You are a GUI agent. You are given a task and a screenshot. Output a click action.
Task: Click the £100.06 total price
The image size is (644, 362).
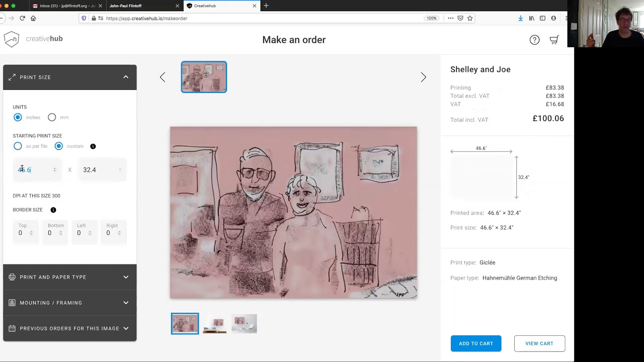(x=548, y=119)
